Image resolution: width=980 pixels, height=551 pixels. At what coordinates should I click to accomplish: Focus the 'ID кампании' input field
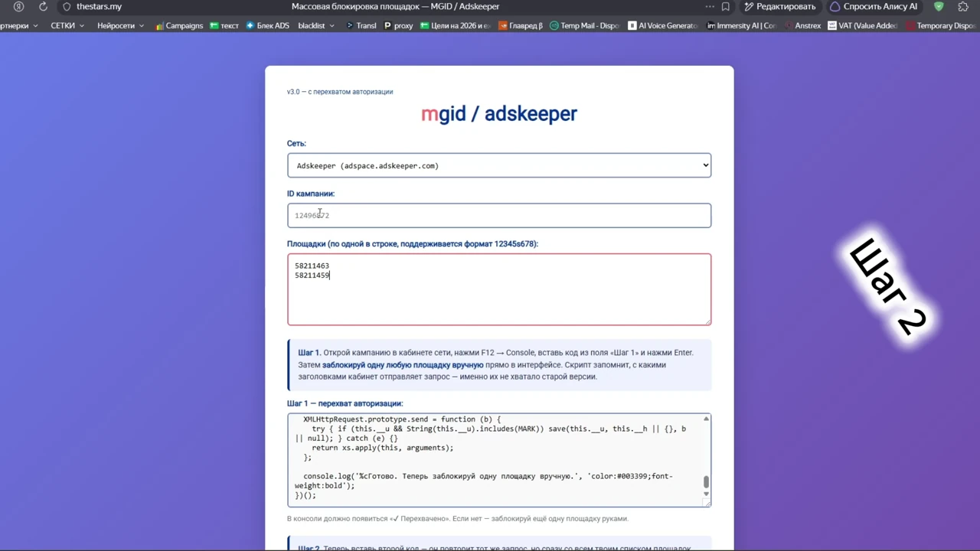(499, 215)
